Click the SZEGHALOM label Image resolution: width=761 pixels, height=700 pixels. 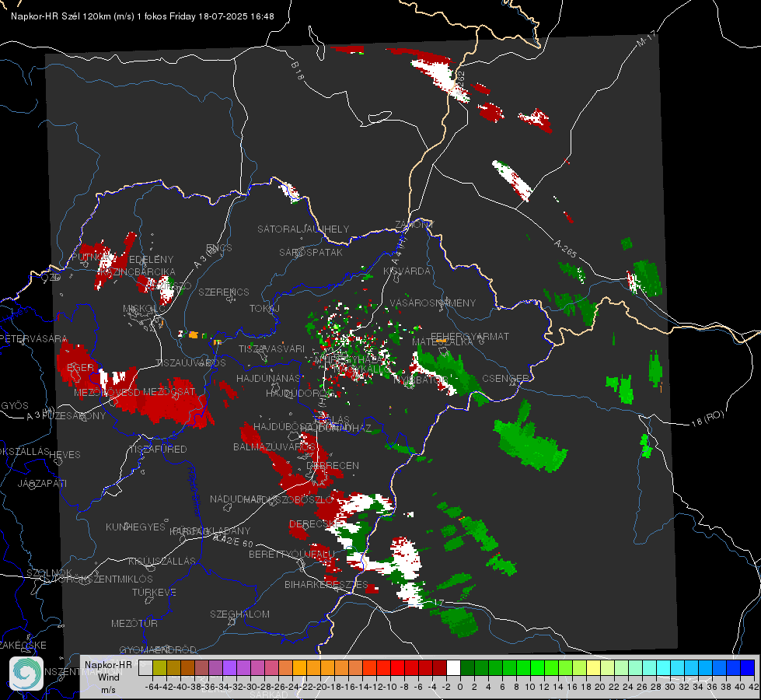tap(239, 614)
